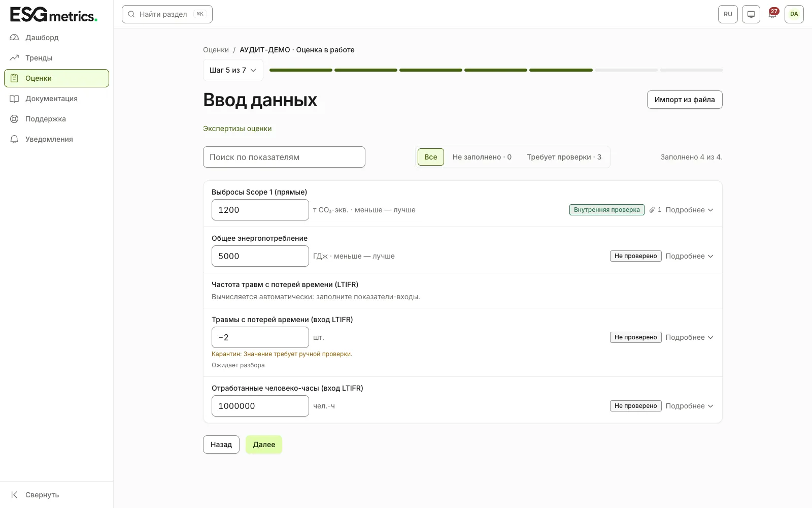Click the man-hours field 1000000
This screenshot has height=508, width=812.
[x=260, y=406]
